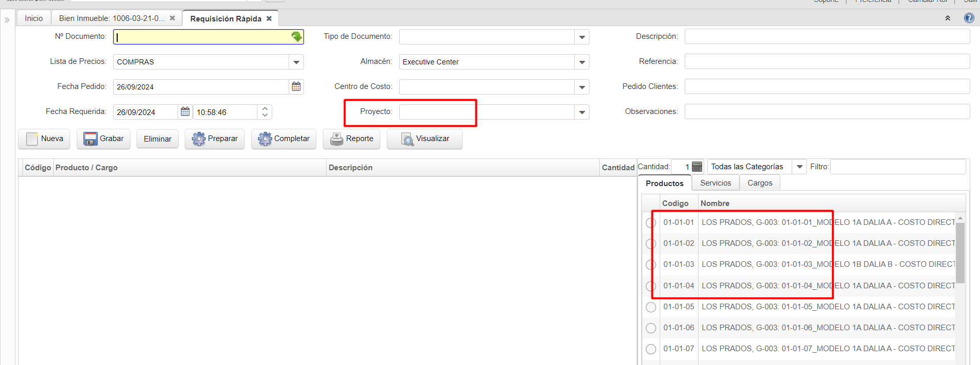
Task: Open the Proyecto dropdown list
Action: coord(582,112)
